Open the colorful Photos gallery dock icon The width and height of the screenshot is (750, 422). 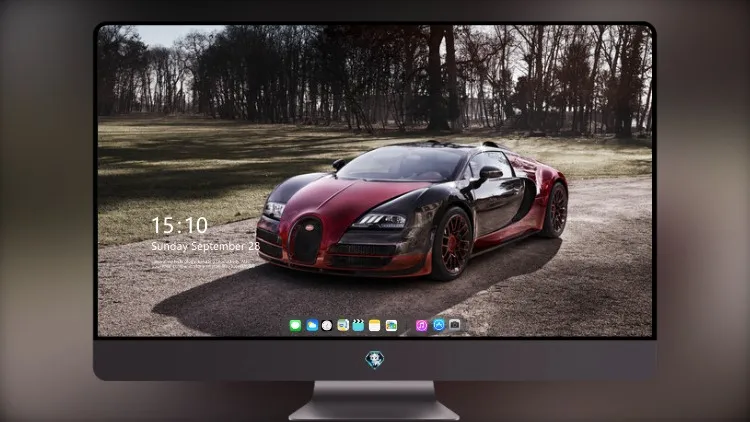point(391,326)
